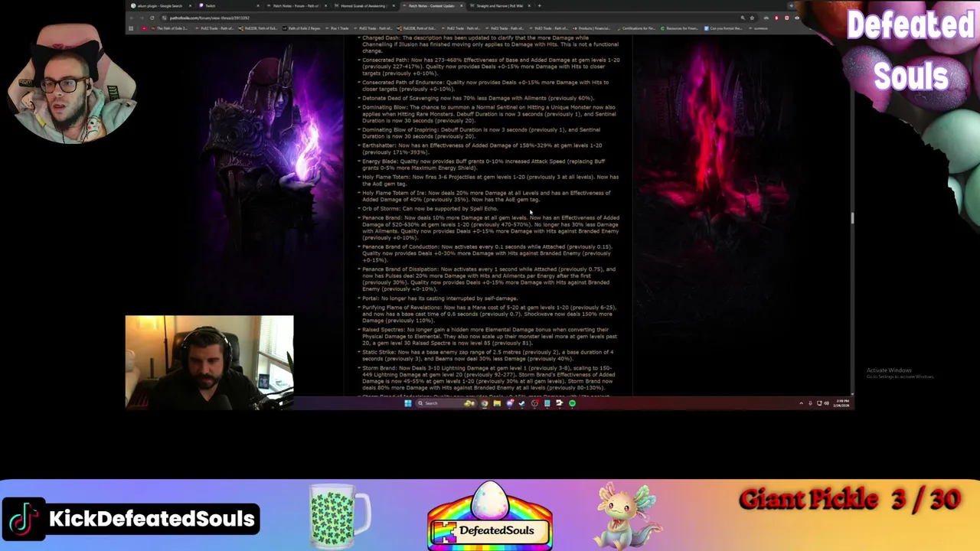Open the Resources for Finan... bookmark
Viewport: 980px width, 551px height.
(681, 28)
